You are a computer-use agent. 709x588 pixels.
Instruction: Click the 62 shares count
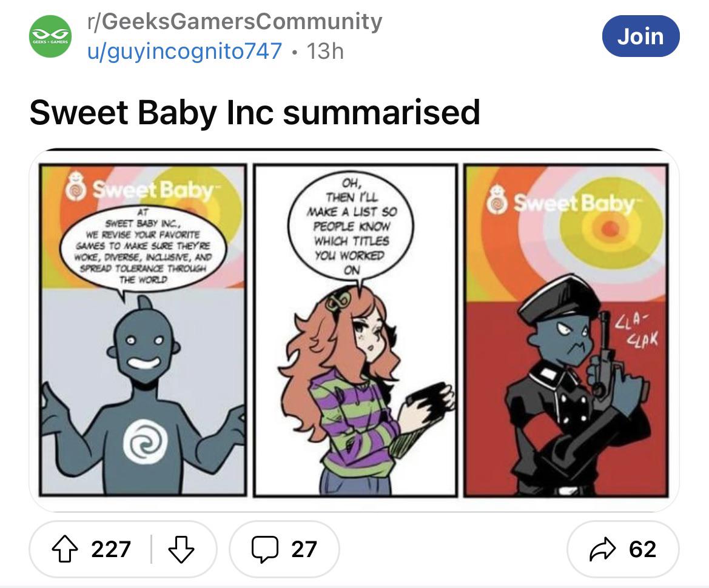pyautogui.click(x=642, y=549)
